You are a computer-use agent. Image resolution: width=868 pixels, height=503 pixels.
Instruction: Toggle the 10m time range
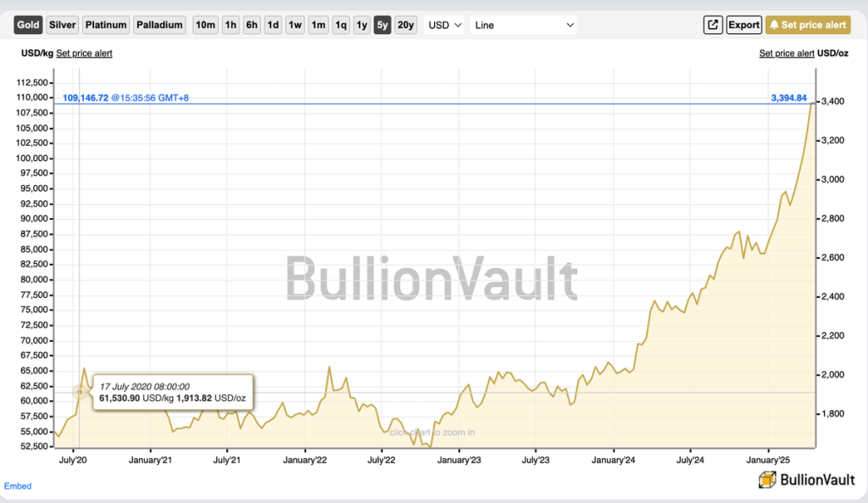(x=205, y=25)
